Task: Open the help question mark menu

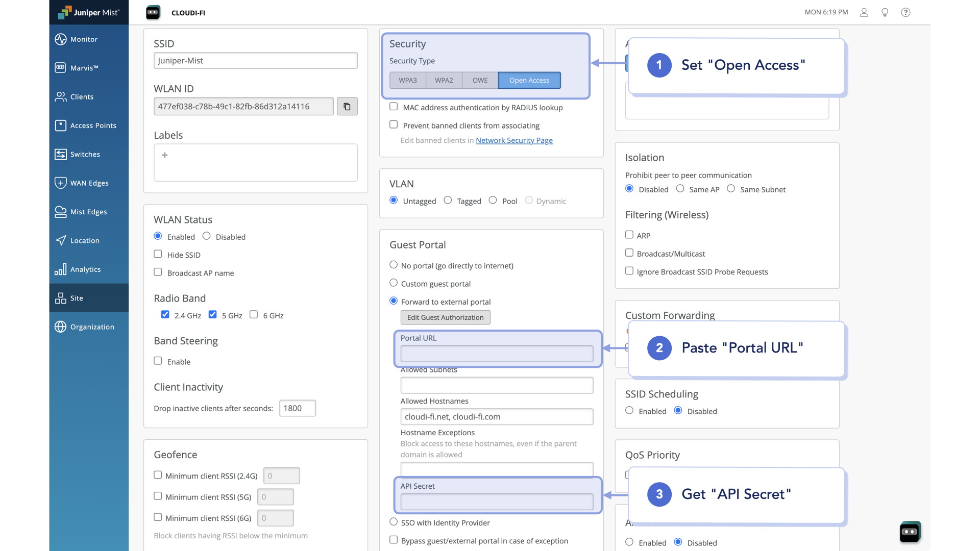Action: coord(905,12)
